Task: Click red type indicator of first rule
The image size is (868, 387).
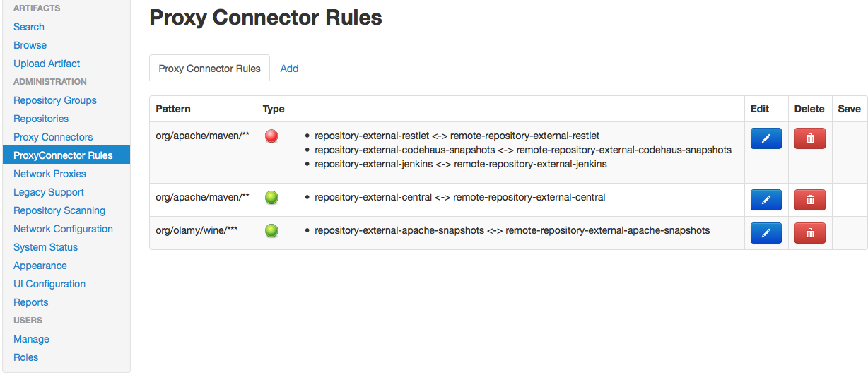Action: (x=271, y=136)
